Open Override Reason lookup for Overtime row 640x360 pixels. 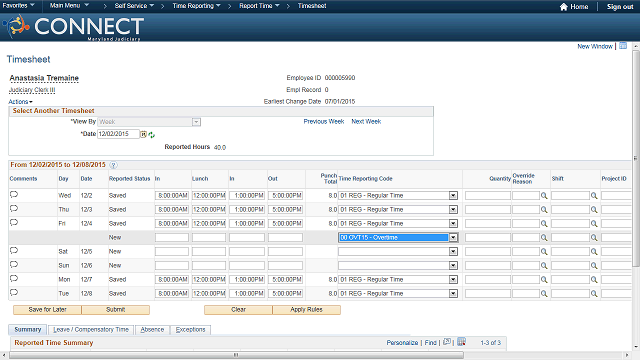[x=544, y=238]
